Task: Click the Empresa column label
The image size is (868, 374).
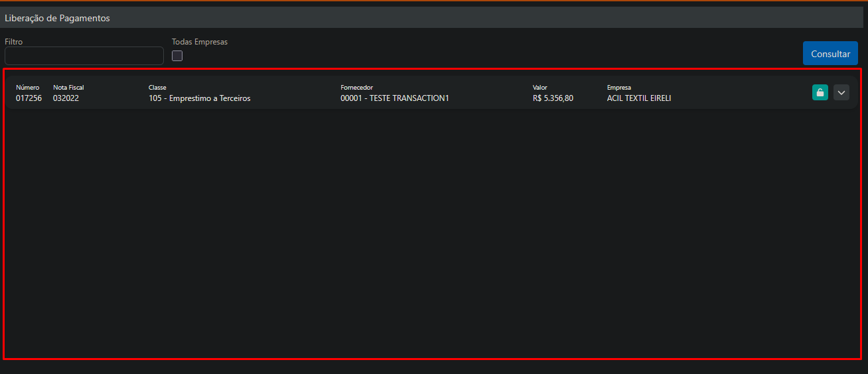Action: click(x=618, y=88)
